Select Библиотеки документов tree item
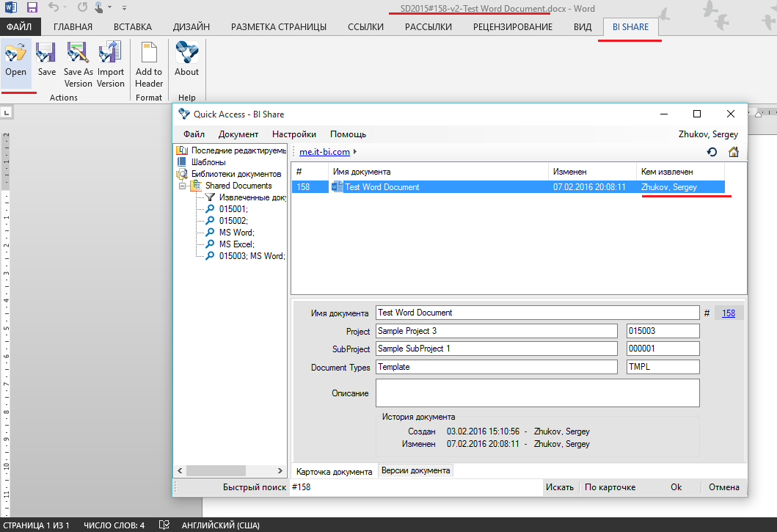 (236, 174)
